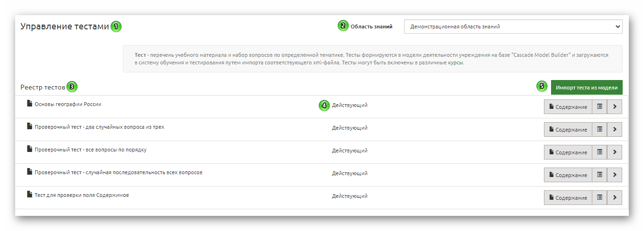Image resolution: width=644 pixels, height=231 pixels.
Task: Expand chevron for все вопросы по порядку test
Action: pos(615,152)
